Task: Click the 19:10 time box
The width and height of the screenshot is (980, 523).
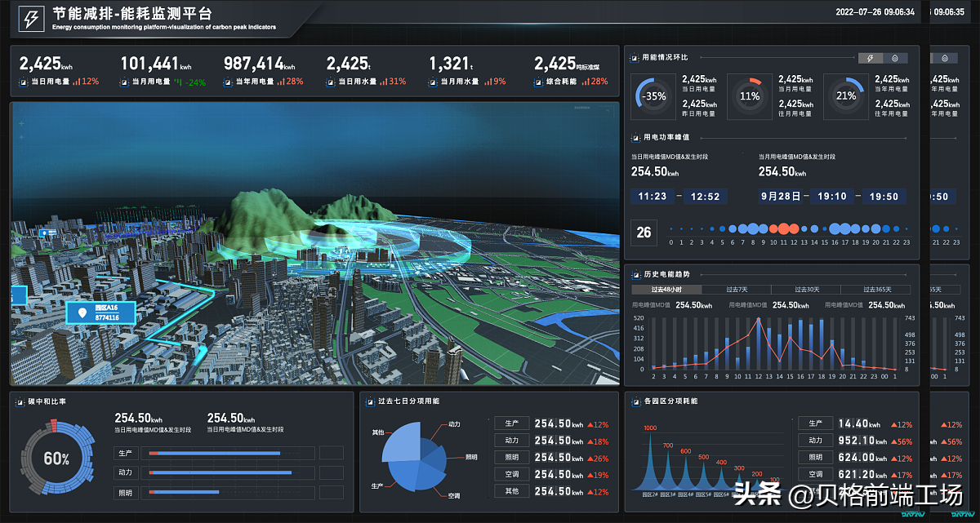Action: (x=832, y=197)
